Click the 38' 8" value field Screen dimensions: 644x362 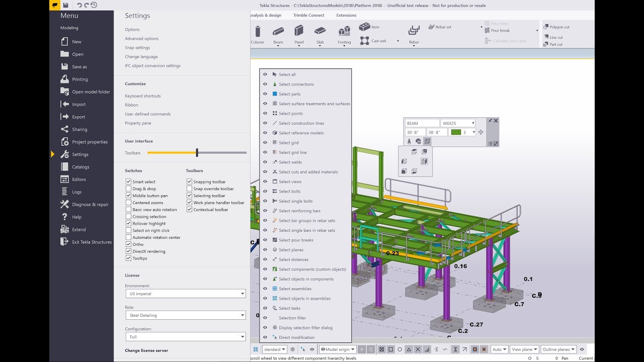437,132
